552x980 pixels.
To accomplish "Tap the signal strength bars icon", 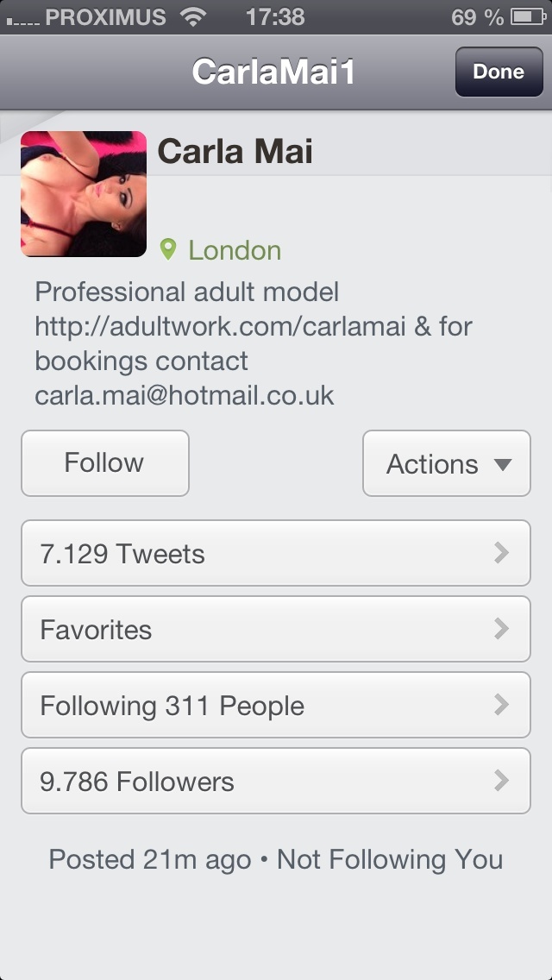I will coord(22,20).
